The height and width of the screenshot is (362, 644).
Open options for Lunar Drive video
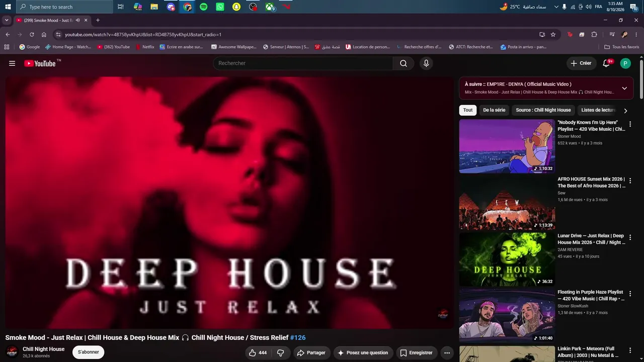(630, 237)
